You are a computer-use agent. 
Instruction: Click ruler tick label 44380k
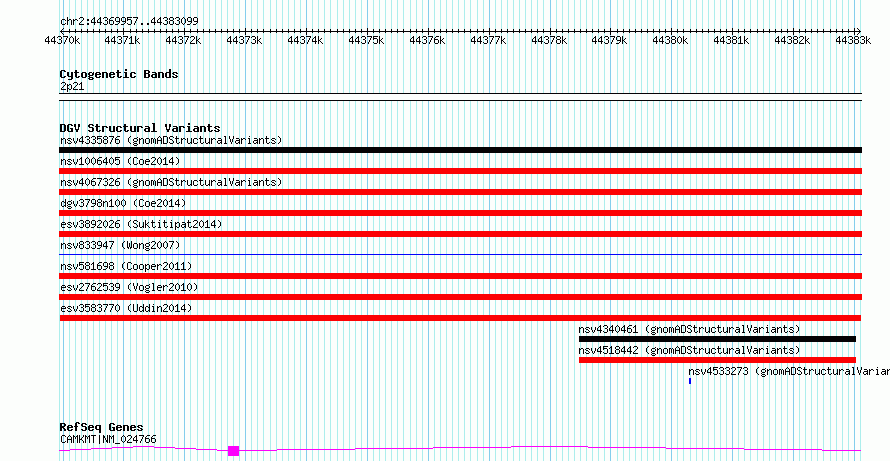[671, 40]
